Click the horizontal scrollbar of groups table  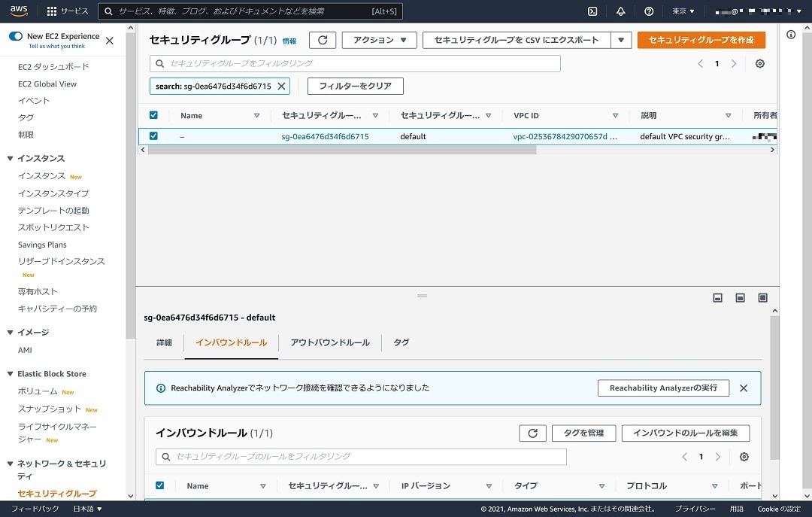[342, 150]
